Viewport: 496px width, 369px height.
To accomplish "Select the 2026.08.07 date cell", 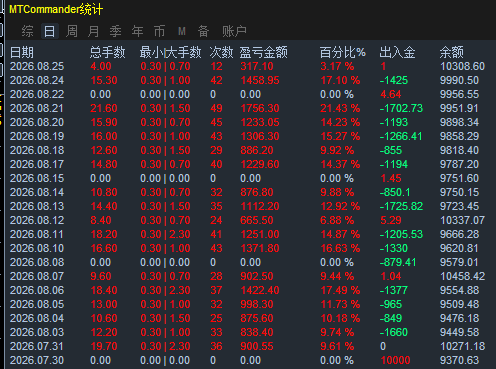I will [x=37, y=276].
